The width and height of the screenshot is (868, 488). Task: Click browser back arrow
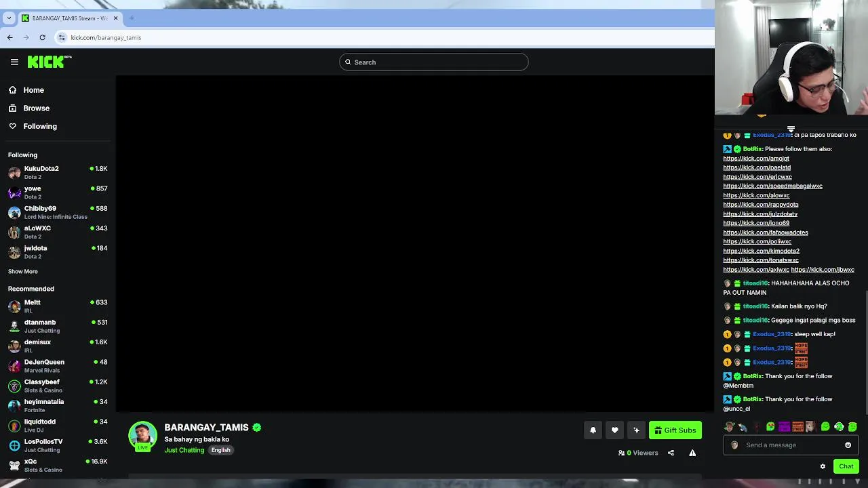pyautogui.click(x=9, y=37)
